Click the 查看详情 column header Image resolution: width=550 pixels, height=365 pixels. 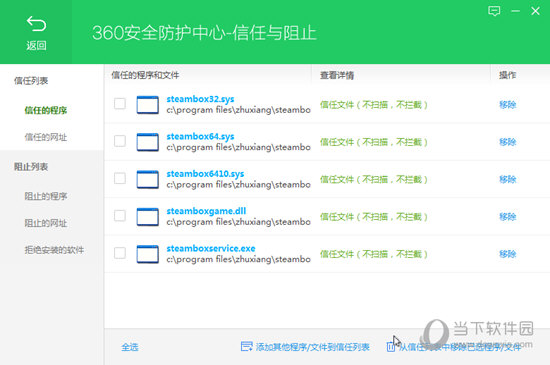tap(337, 75)
